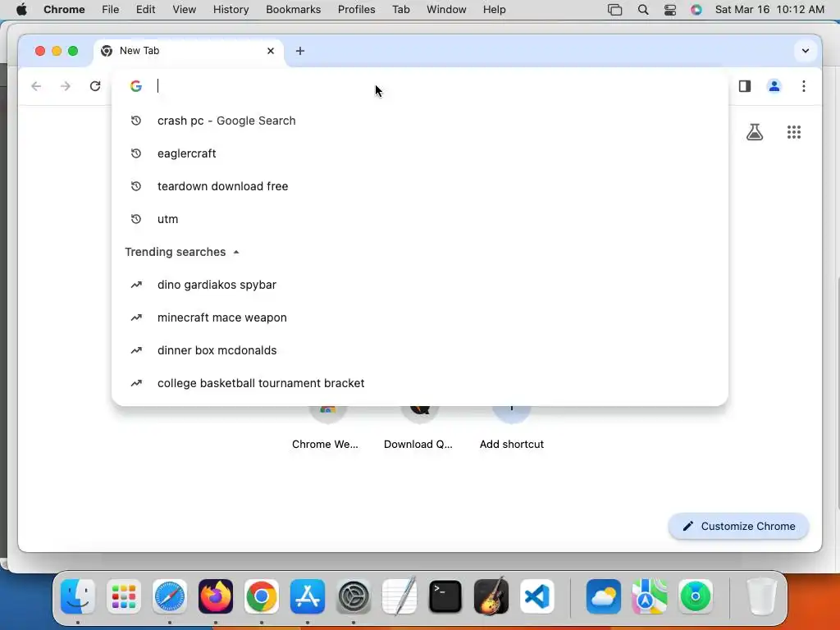Open Spotlight search in menu bar
The height and width of the screenshot is (630, 840).
tap(643, 10)
